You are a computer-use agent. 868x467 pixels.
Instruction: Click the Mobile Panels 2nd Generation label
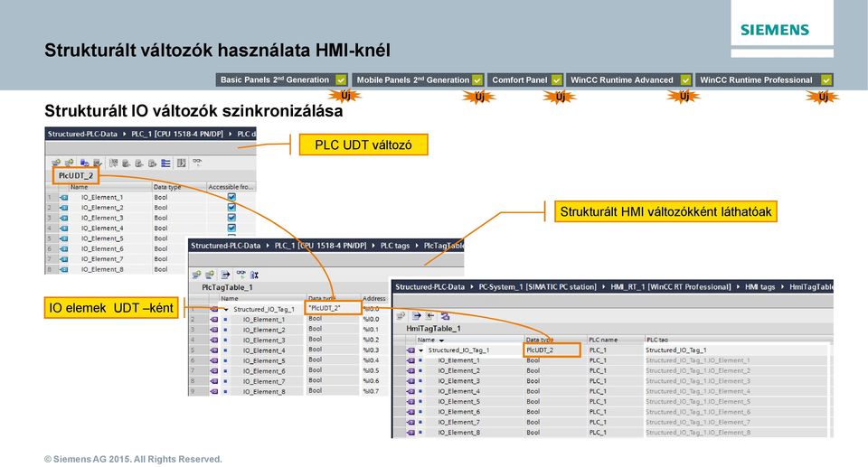coord(412,79)
